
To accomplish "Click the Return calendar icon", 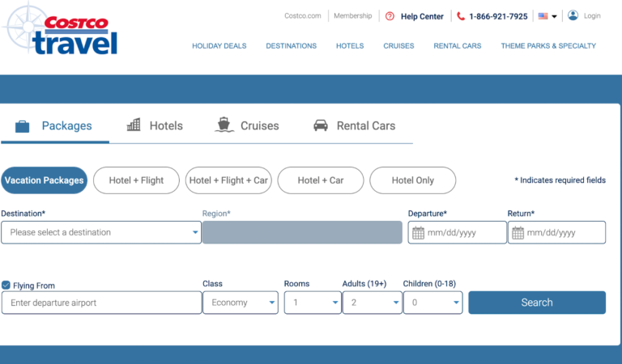I will coord(518,233).
